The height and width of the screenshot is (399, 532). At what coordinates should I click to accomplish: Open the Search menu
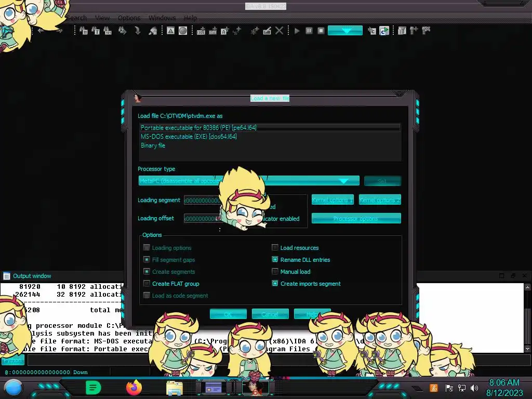click(x=76, y=18)
